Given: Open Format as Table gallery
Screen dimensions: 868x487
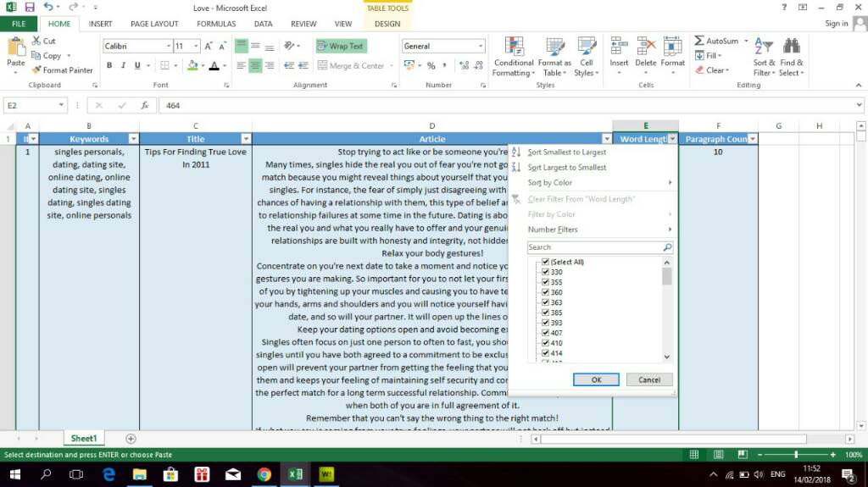Looking at the screenshot, I should click(554, 57).
